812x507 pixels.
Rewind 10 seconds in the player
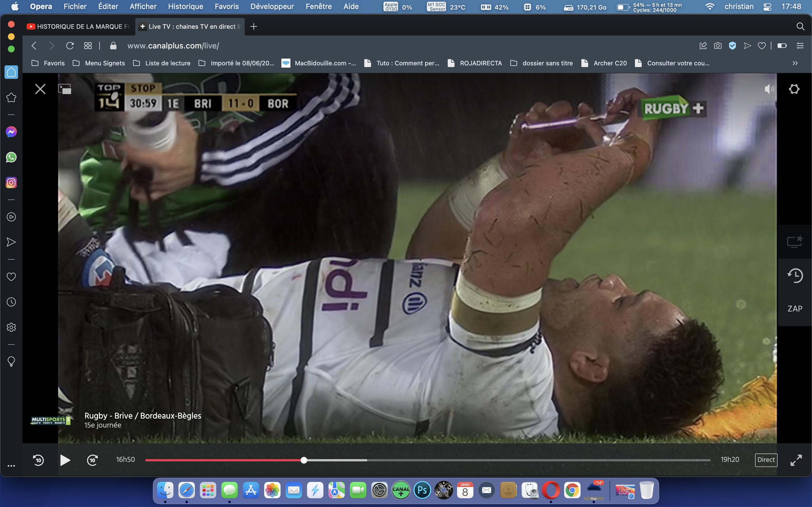coord(38,460)
